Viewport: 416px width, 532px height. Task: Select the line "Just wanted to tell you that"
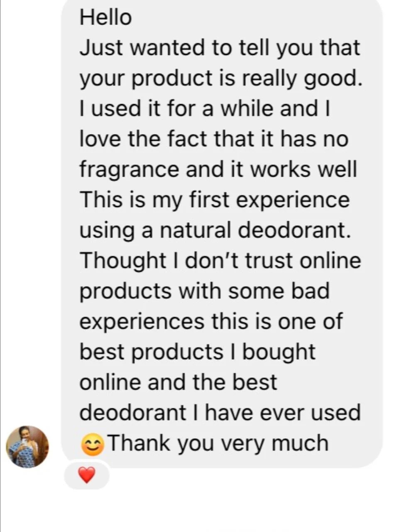[220, 48]
